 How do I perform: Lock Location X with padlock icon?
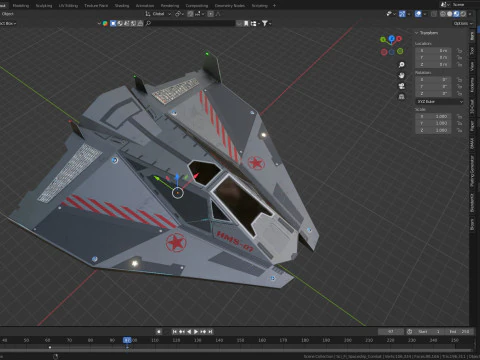[x=460, y=51]
